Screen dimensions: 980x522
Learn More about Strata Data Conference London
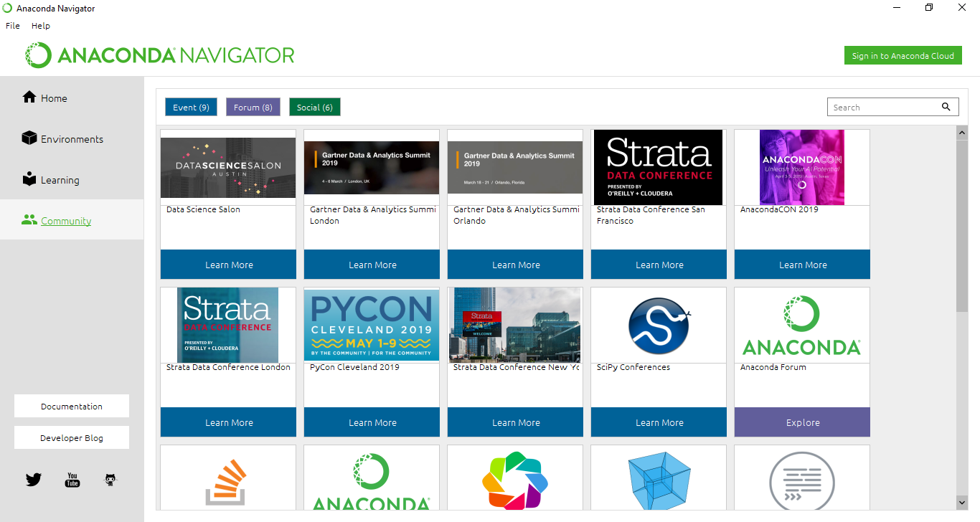228,422
